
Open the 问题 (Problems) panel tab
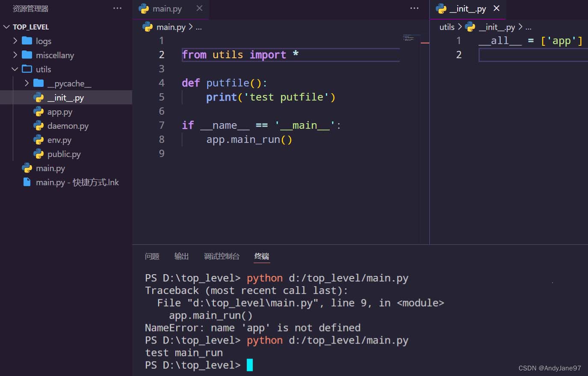152,256
